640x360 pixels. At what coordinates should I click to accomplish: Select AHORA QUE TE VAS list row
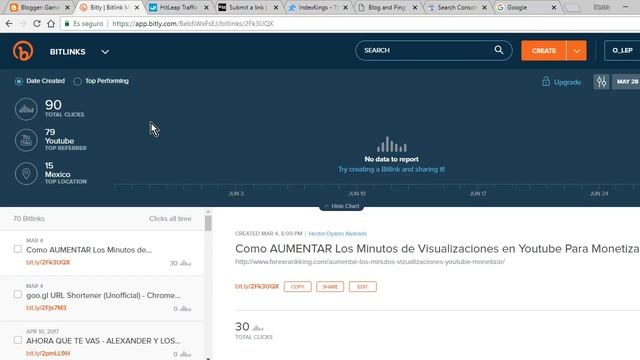[102, 341]
